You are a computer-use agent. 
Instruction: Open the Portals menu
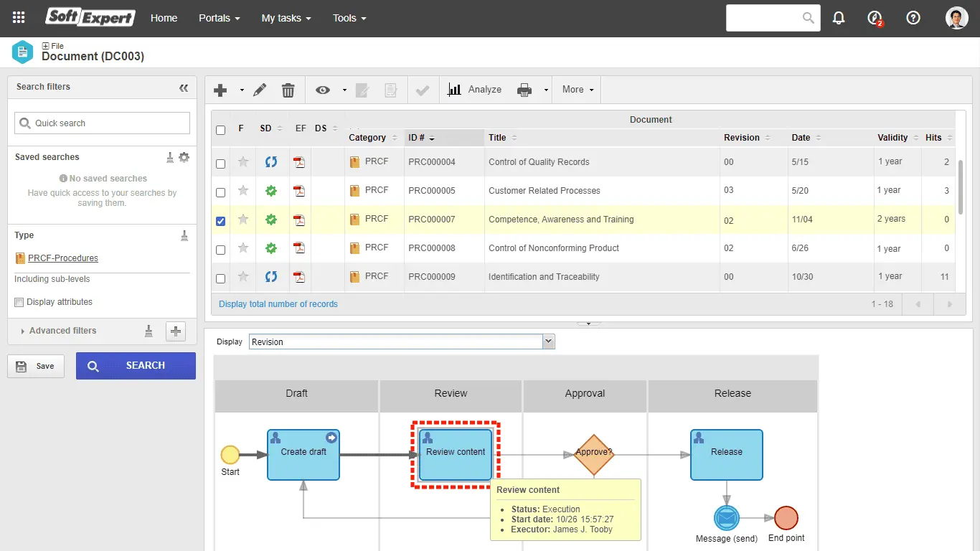tap(219, 18)
